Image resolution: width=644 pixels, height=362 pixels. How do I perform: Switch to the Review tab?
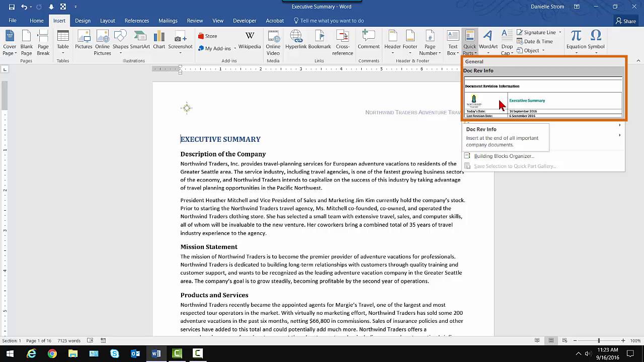[x=195, y=21]
